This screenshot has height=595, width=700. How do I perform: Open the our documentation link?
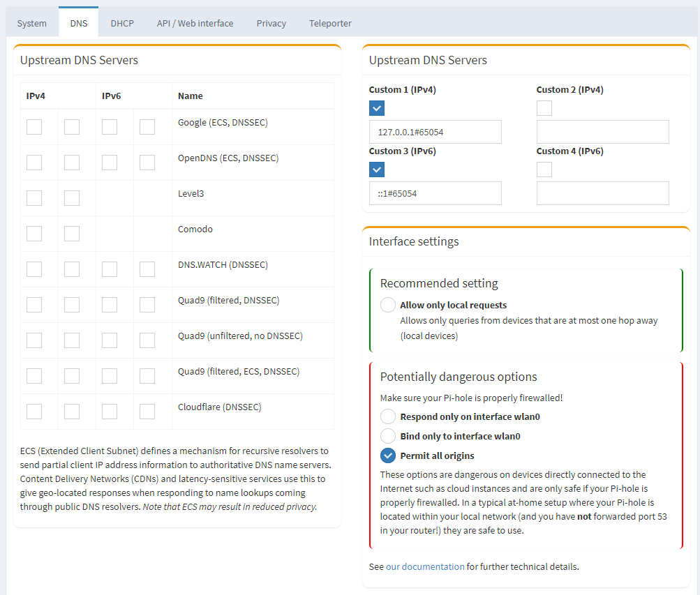pyautogui.click(x=425, y=566)
